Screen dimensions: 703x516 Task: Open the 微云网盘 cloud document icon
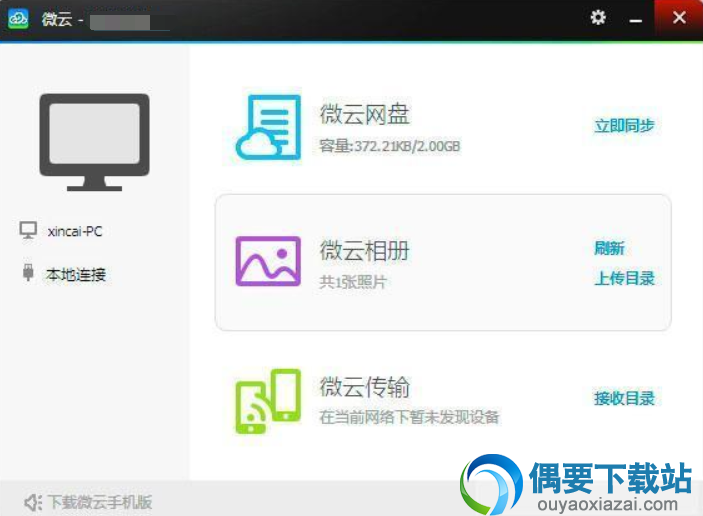point(268,127)
